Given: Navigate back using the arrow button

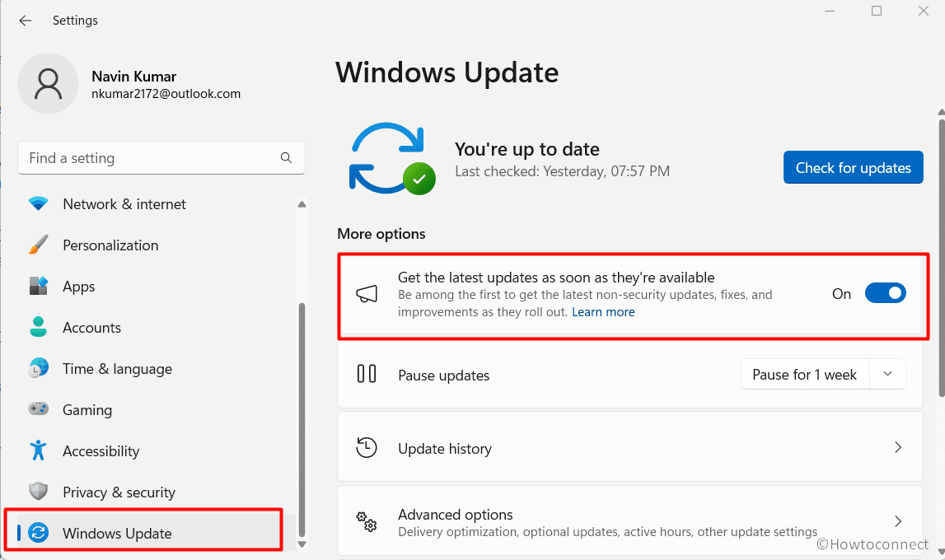Looking at the screenshot, I should tap(25, 20).
